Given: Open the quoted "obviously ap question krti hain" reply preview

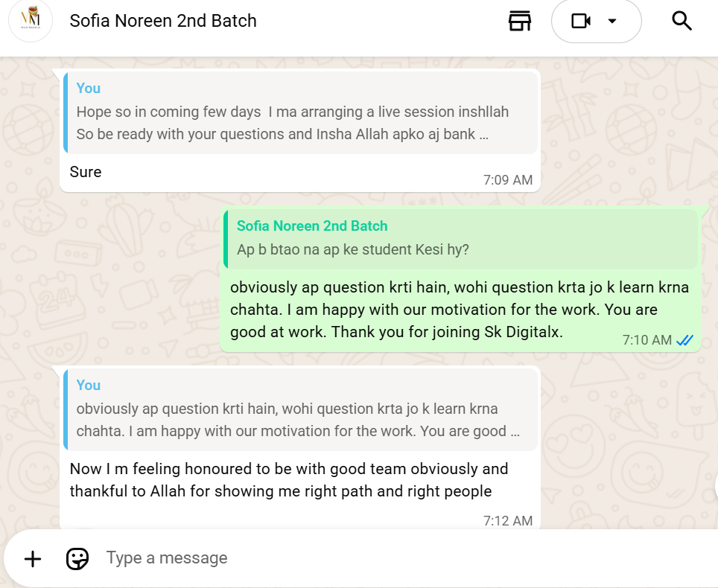Looking at the screenshot, I should (298, 420).
